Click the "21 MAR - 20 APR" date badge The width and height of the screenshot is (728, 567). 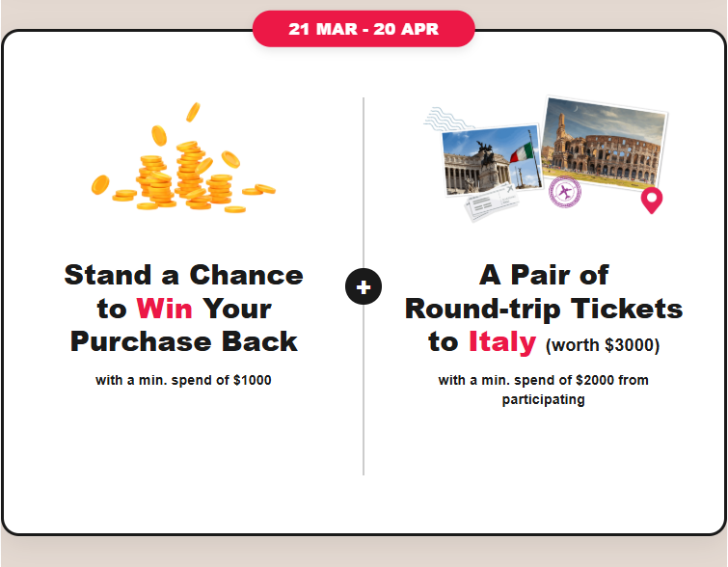click(x=364, y=29)
